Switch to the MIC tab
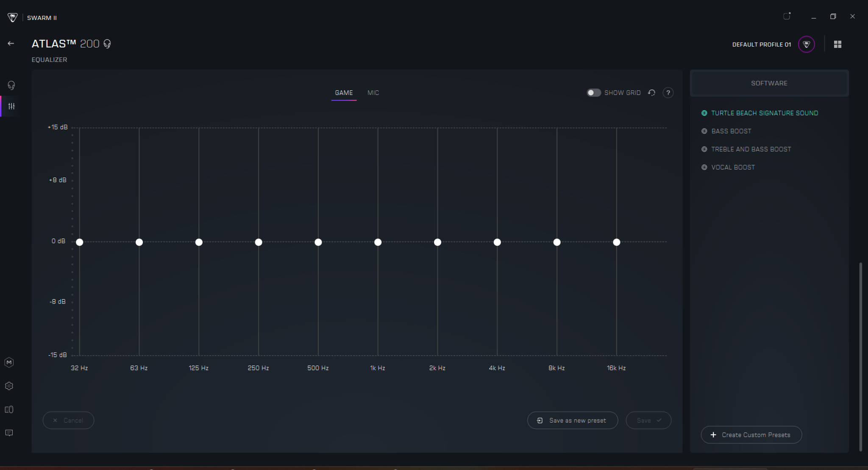This screenshot has width=868, height=470. coord(373,92)
